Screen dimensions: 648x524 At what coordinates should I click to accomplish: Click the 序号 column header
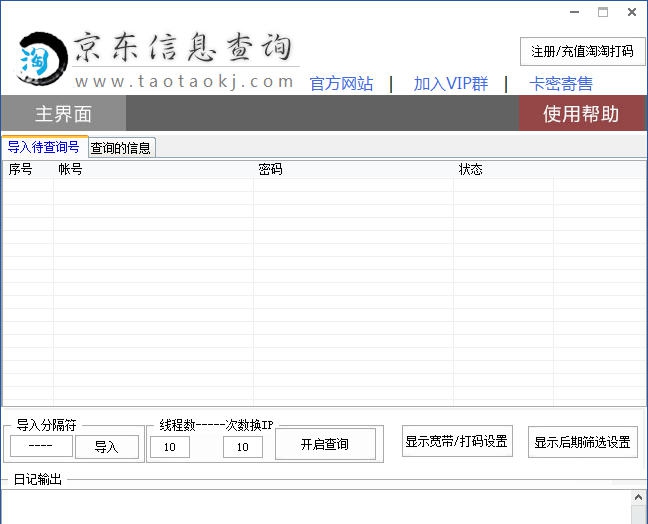click(22, 169)
